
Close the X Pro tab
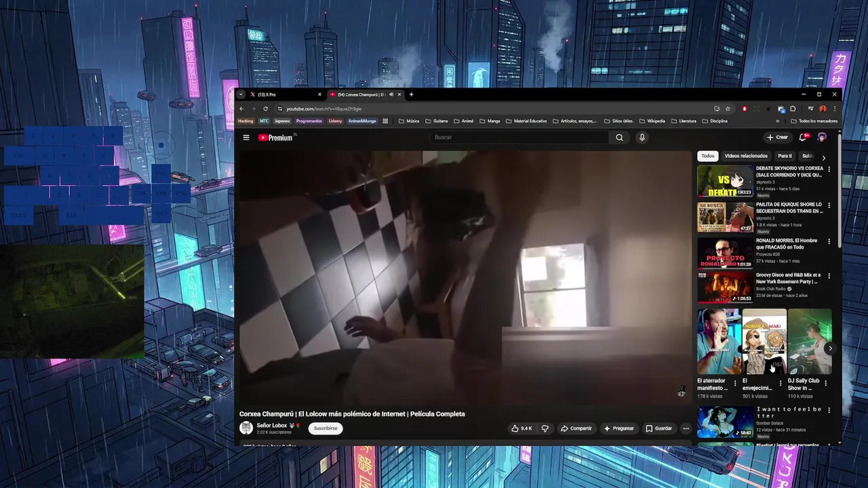point(319,94)
